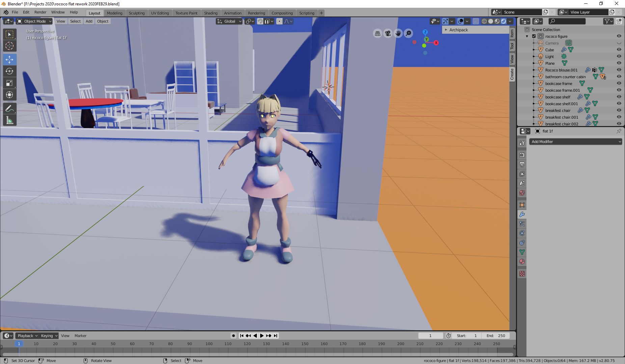Open Global transform orientation dropdown
The height and width of the screenshot is (364, 625).
[229, 21]
